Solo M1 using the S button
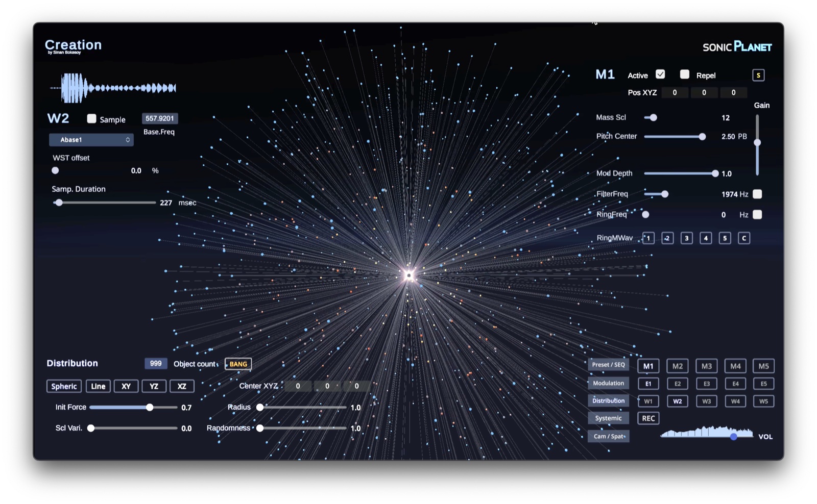Viewport: 817px width, 504px height. pyautogui.click(x=759, y=74)
